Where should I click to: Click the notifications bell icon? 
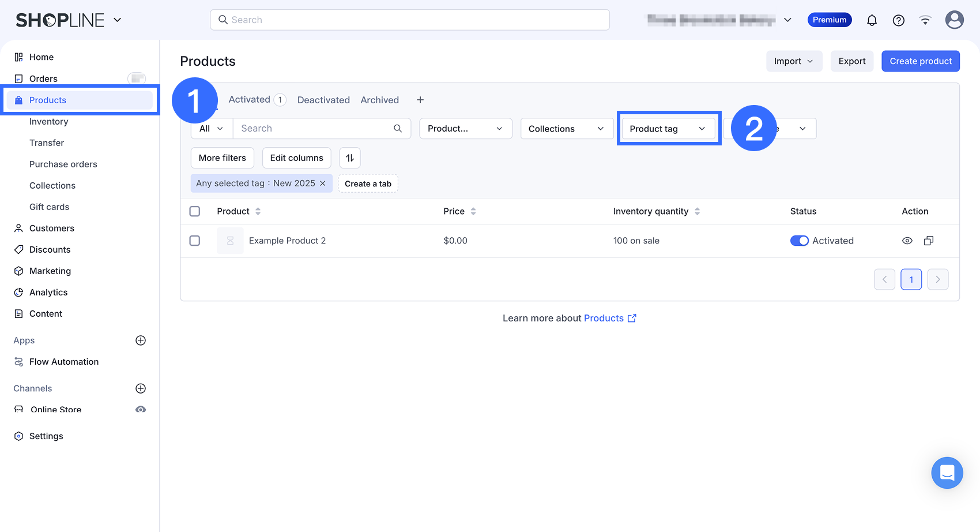coord(872,20)
